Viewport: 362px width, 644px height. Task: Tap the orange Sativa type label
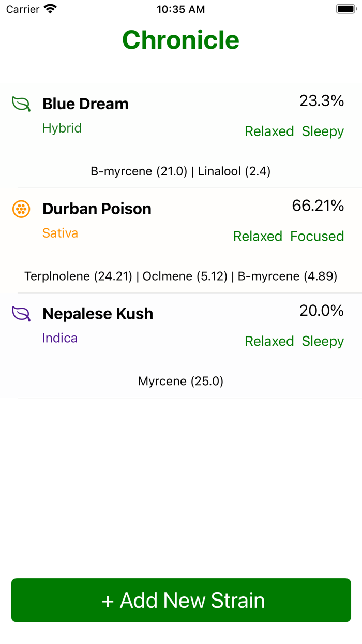tap(60, 233)
